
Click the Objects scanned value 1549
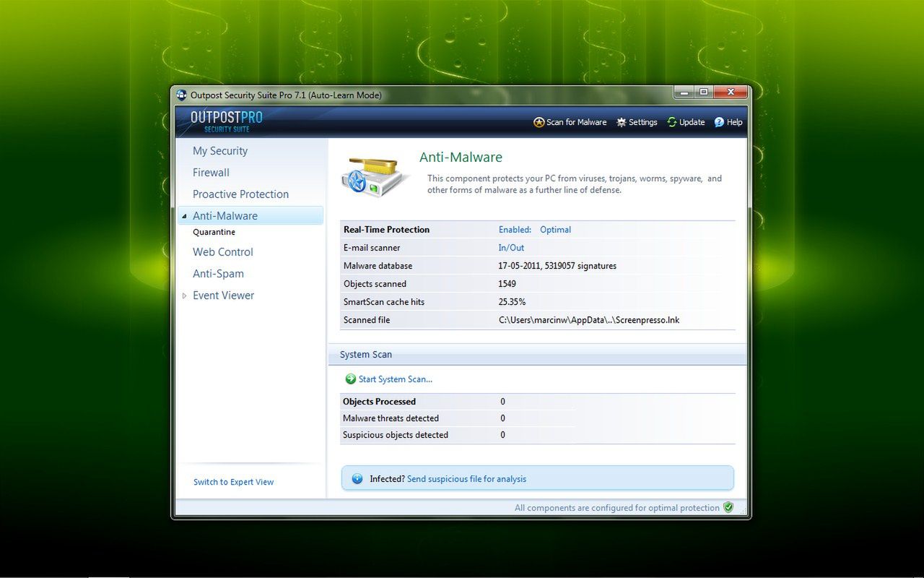pyautogui.click(x=507, y=284)
